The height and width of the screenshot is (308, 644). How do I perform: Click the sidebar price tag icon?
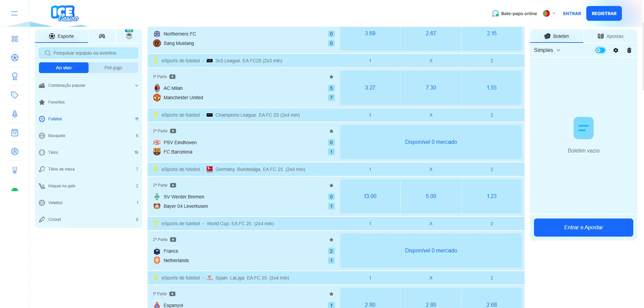pyautogui.click(x=15, y=95)
